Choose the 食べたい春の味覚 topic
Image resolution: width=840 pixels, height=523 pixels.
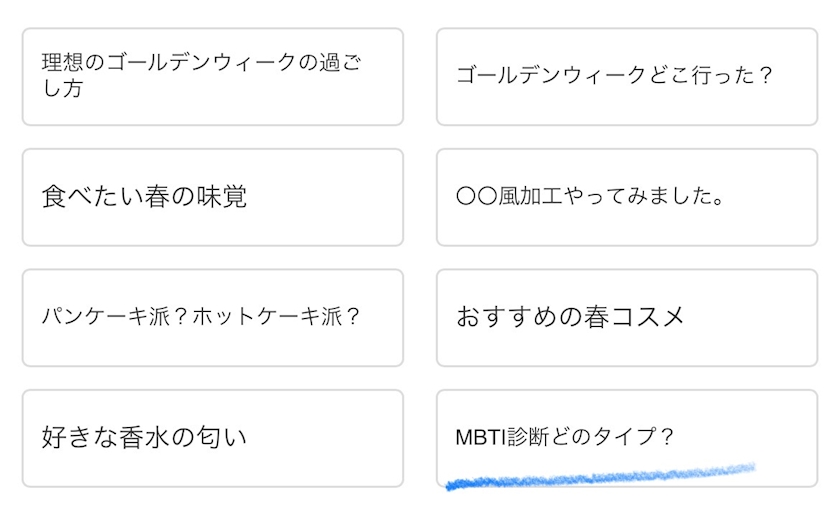click(x=212, y=197)
